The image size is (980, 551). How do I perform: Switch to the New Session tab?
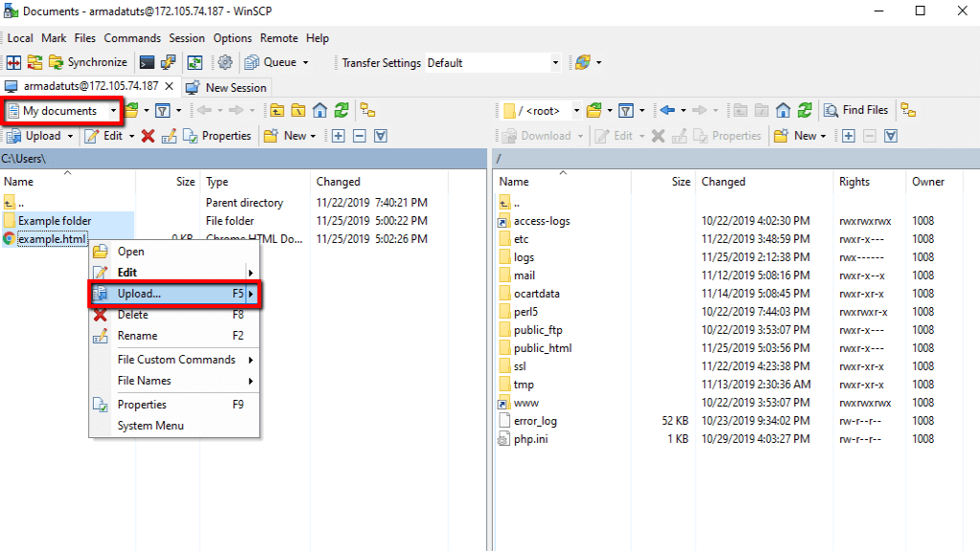pyautogui.click(x=227, y=87)
